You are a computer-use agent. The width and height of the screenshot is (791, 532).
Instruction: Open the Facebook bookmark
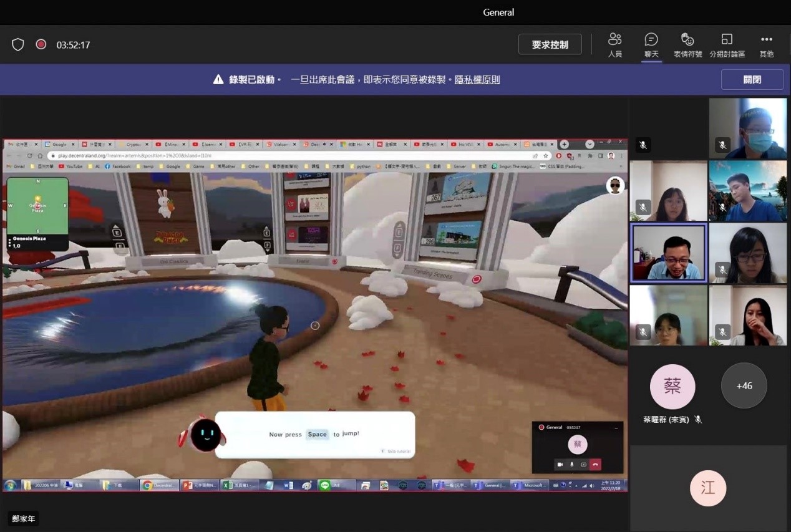118,167
